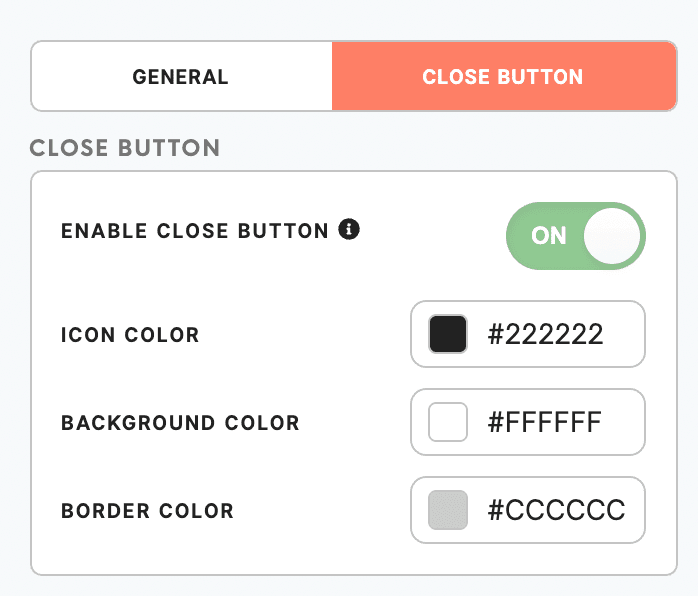Click the gray Close Button section heading

click(x=125, y=148)
